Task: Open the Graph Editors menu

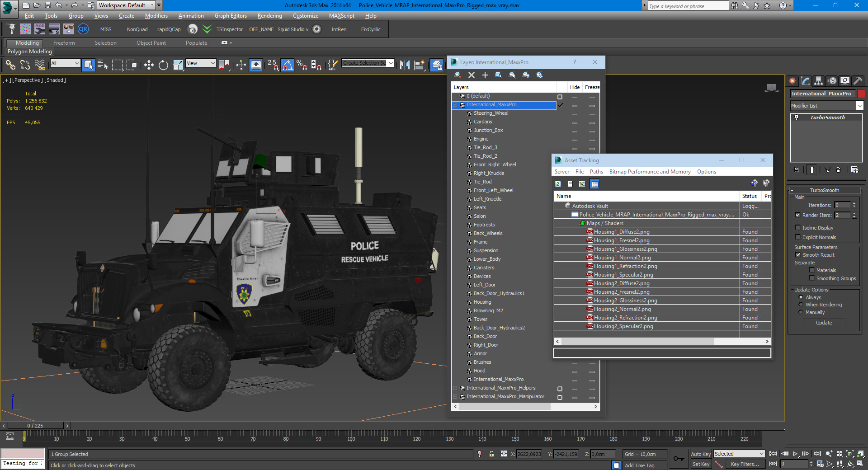Action: tap(231, 16)
